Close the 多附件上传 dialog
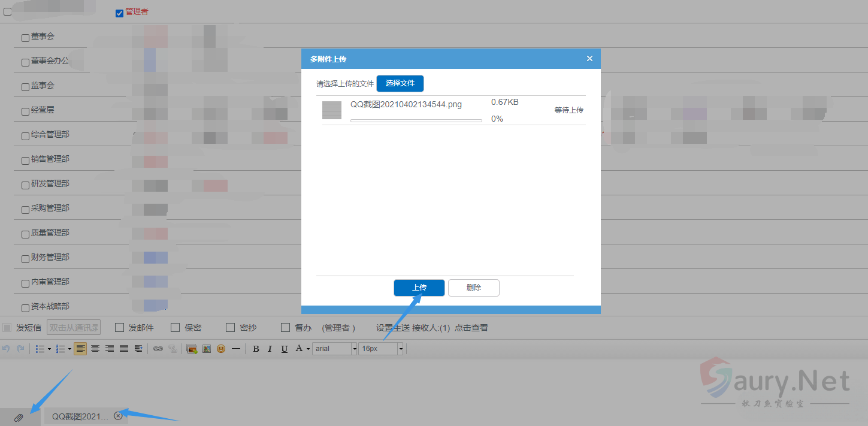Image resolution: width=868 pixels, height=426 pixels. tap(589, 59)
